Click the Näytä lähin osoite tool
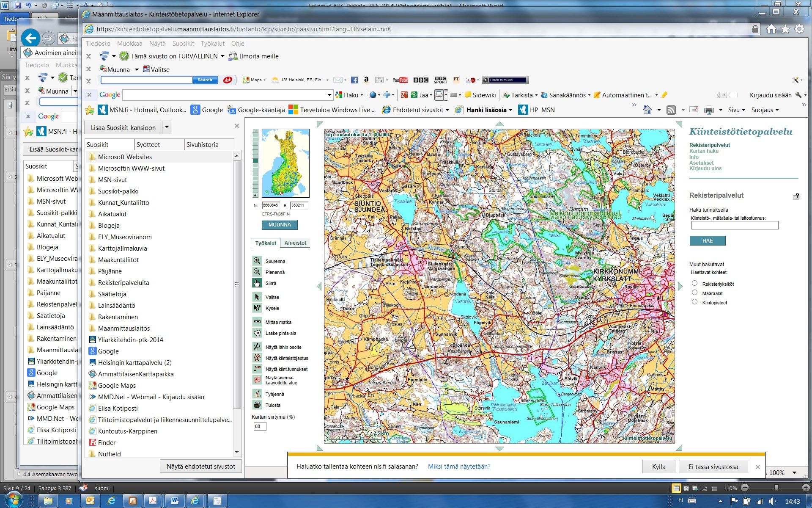Screen dimensions: 812x508 [x=257, y=347]
